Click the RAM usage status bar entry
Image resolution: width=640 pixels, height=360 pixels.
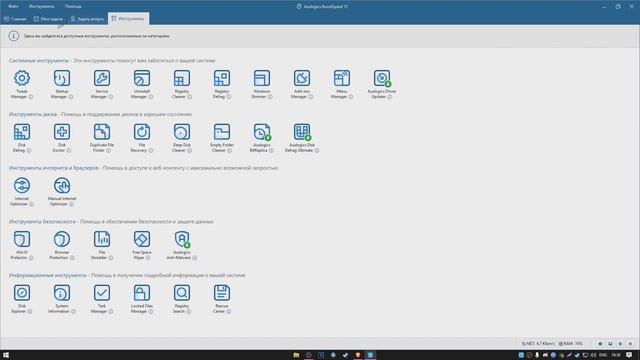tap(571, 344)
